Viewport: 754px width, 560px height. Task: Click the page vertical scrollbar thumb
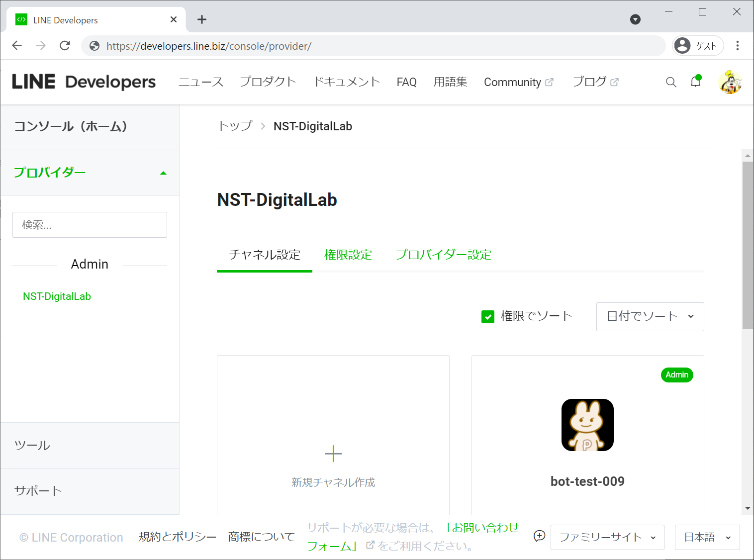click(748, 245)
